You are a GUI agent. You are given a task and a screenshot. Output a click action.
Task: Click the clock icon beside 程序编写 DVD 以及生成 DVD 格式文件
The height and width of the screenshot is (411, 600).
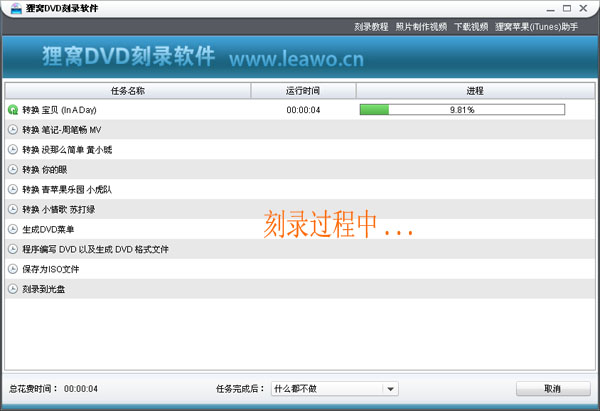(13, 249)
